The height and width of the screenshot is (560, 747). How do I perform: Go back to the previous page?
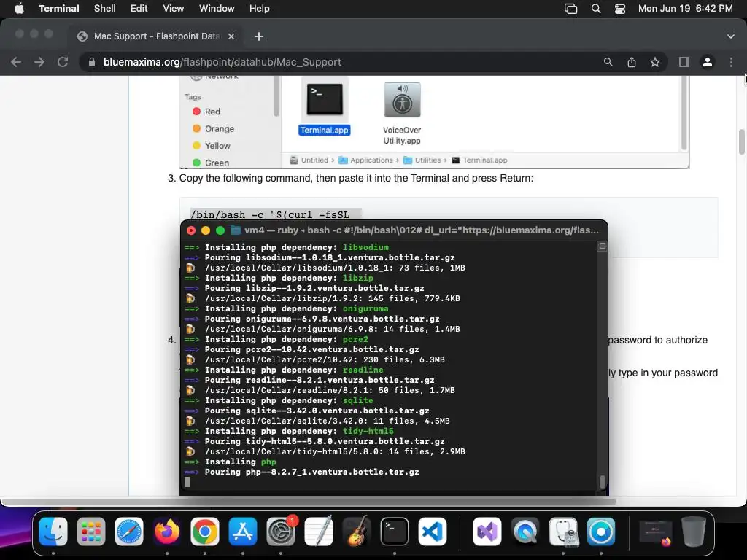point(16,62)
